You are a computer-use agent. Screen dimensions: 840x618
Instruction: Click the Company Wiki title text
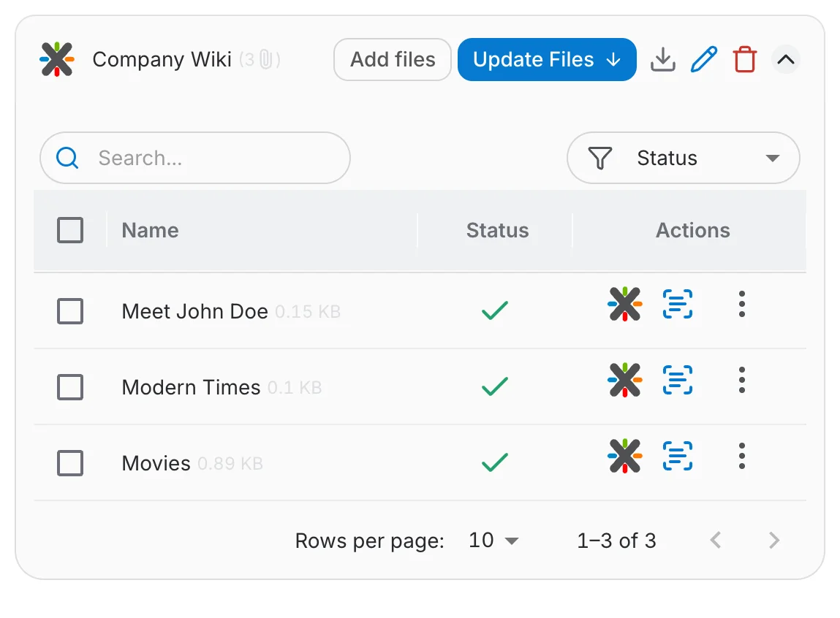(x=162, y=59)
